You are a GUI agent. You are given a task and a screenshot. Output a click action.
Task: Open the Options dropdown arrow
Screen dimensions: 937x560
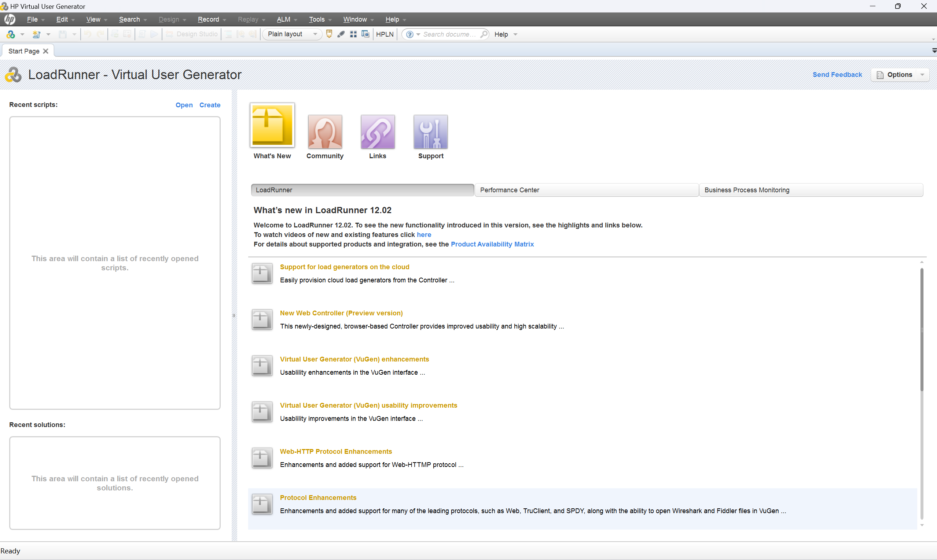point(922,75)
